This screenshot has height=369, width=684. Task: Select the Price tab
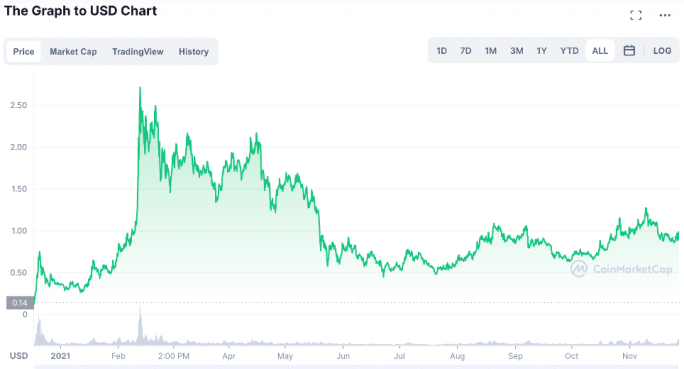click(24, 51)
